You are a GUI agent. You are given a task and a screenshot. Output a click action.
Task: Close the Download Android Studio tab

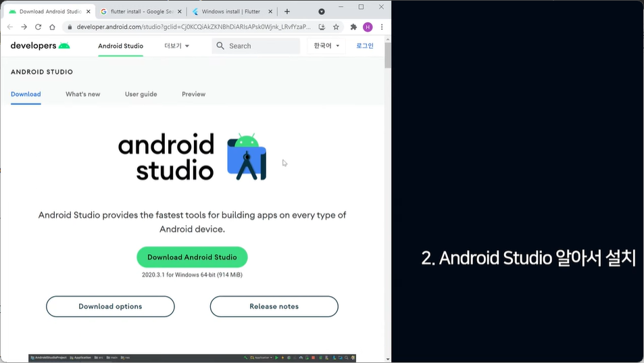pos(89,11)
